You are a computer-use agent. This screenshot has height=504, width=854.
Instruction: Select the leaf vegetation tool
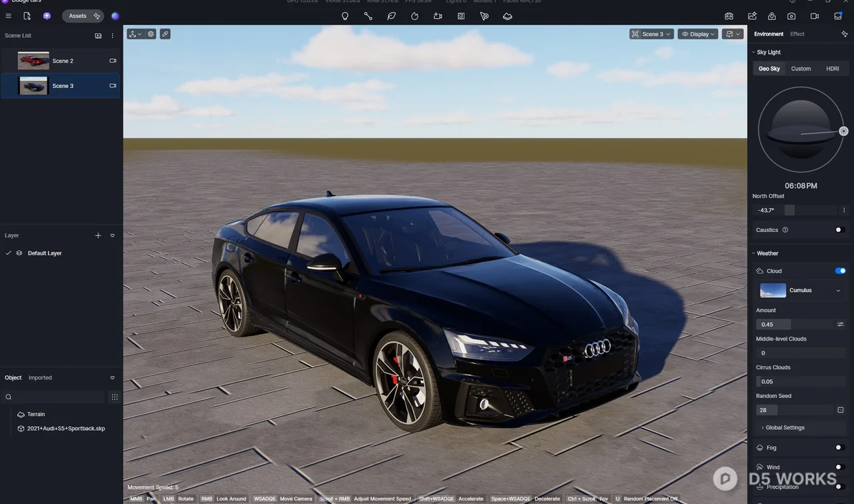(392, 16)
